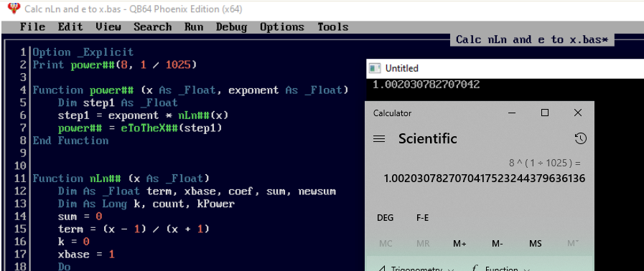
Task: Open the Search menu
Action: tap(152, 27)
